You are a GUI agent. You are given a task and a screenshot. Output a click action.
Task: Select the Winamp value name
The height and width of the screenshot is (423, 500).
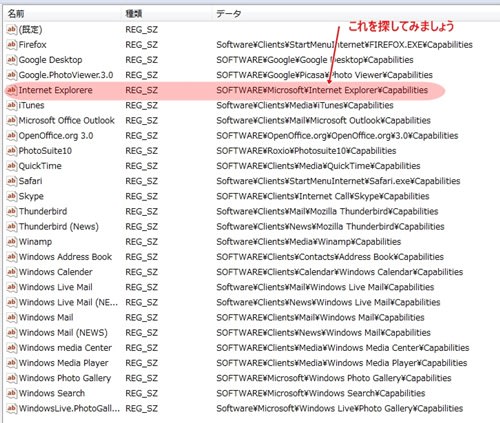pyautogui.click(x=35, y=242)
